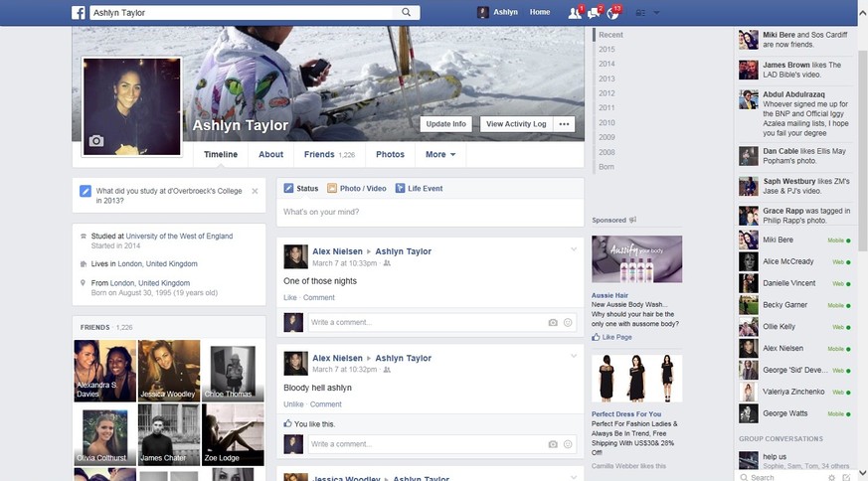Unlike the "Bloody hell ashlyn" post

292,404
